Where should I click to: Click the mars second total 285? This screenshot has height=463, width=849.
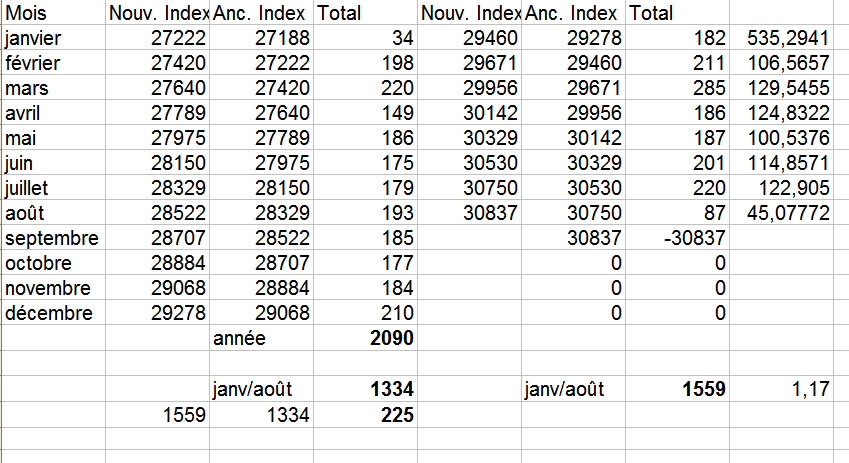coord(677,87)
